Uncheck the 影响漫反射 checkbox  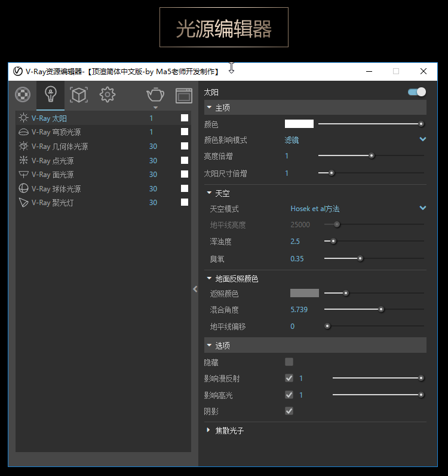[289, 379]
